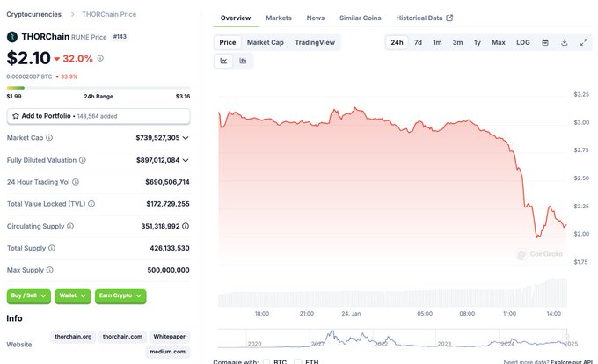Open the Wallet dropdown

[72, 295]
